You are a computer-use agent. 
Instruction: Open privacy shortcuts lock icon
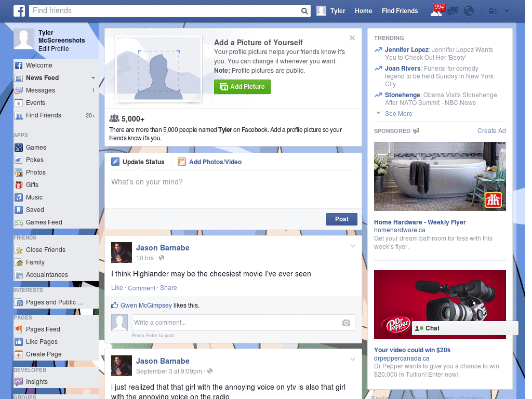tap(493, 11)
